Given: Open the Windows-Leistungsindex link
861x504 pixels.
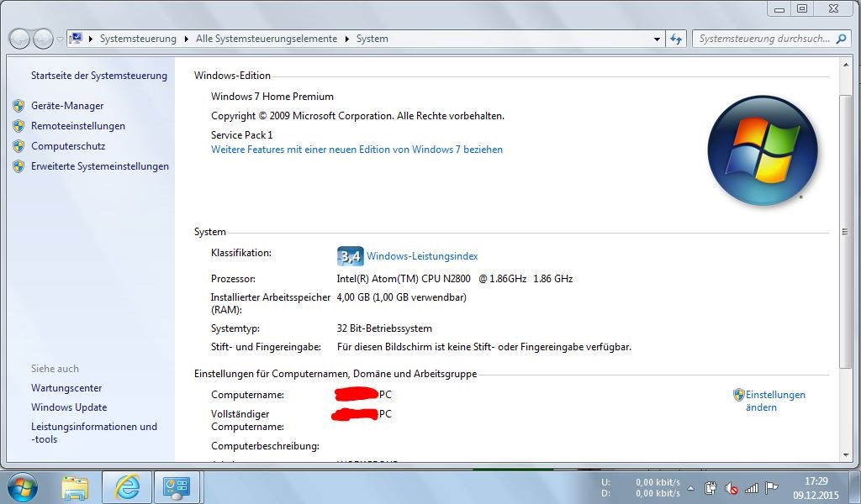Looking at the screenshot, I should coord(422,256).
